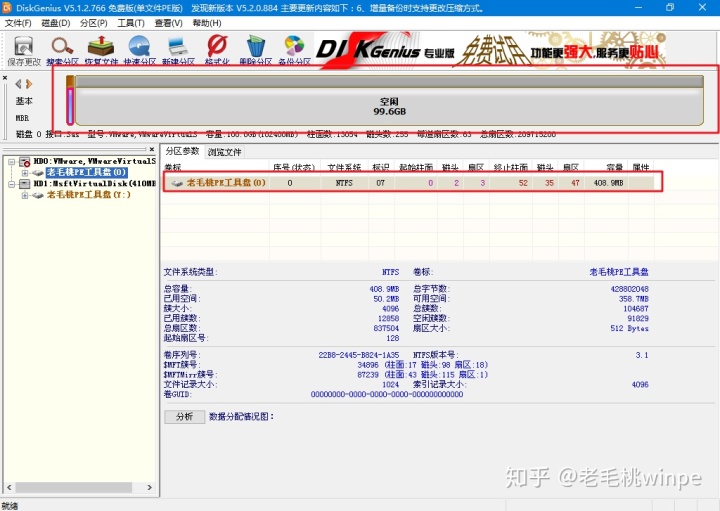Click the 文件系统 column header

coord(344,167)
